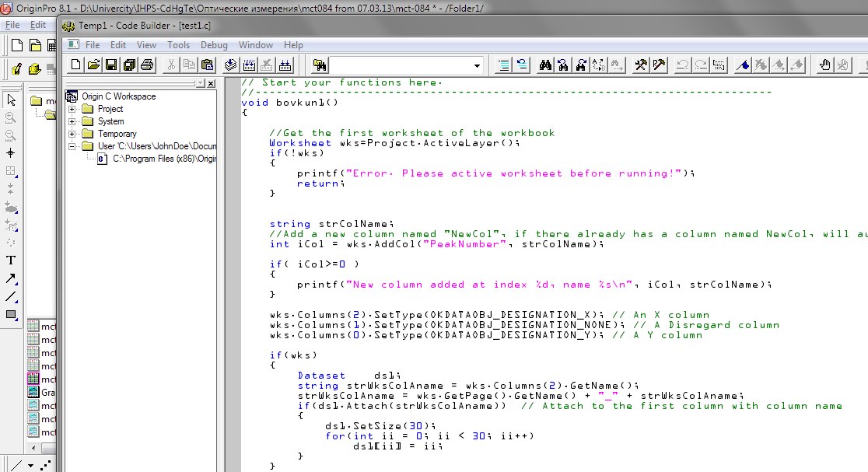Close the workspace panel with its X button

(x=212, y=82)
